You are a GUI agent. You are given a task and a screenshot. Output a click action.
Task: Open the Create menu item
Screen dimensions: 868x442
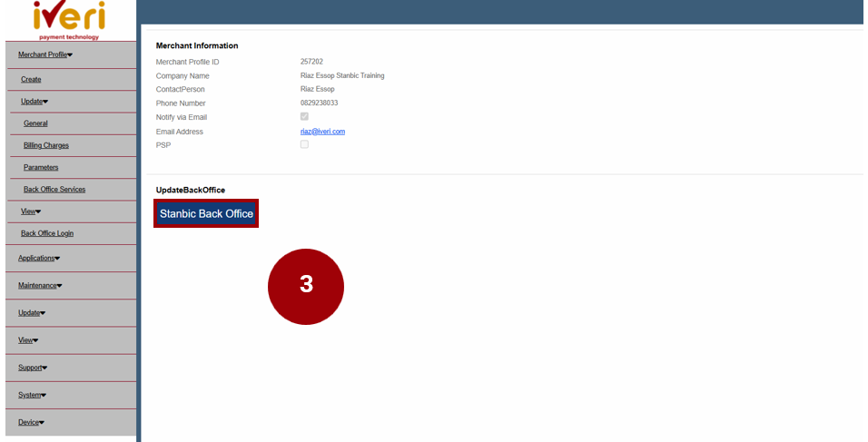(31, 79)
